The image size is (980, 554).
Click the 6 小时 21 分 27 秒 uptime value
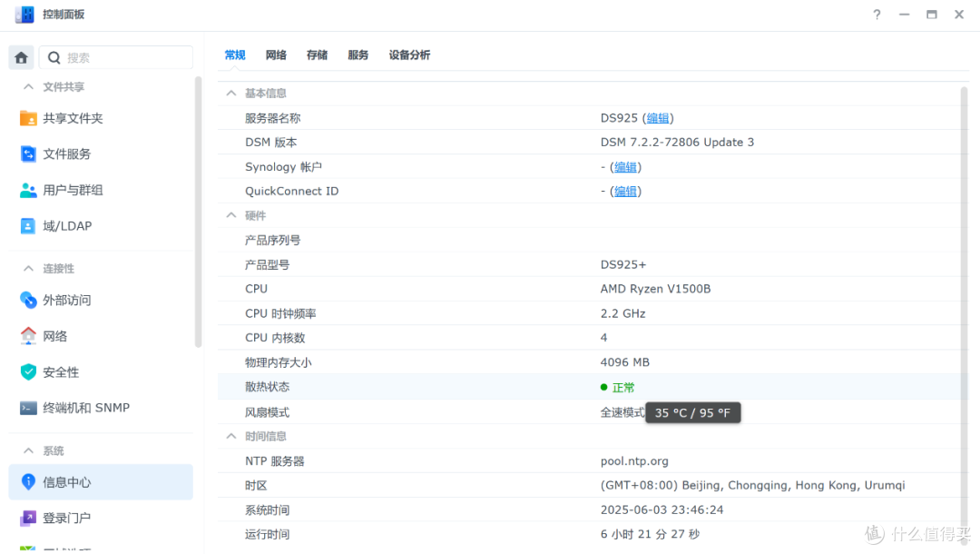(650, 534)
